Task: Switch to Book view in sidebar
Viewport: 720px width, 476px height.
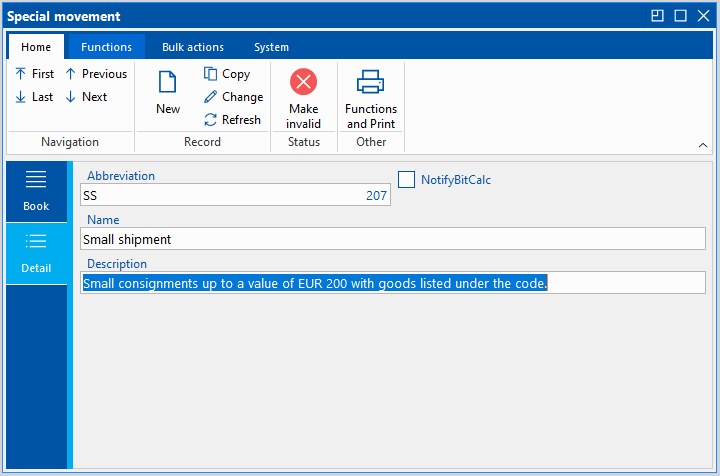Action: tap(36, 191)
